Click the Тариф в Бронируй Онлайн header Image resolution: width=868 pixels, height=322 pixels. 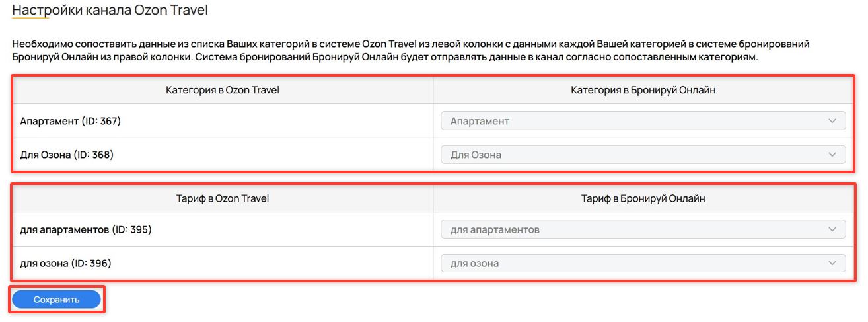click(x=643, y=198)
